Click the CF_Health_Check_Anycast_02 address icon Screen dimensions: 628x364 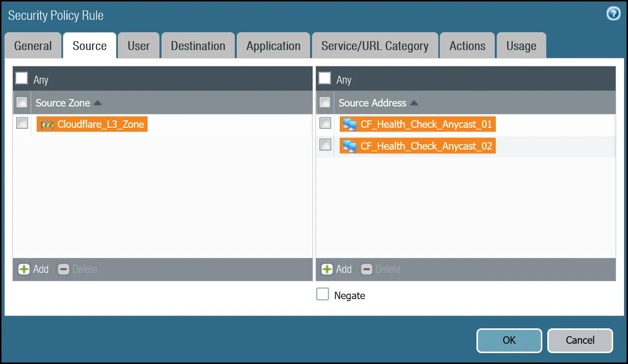[350, 146]
